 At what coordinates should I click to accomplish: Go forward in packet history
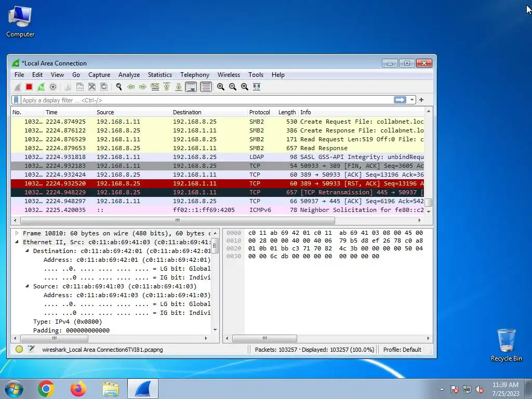pyautogui.click(x=143, y=87)
